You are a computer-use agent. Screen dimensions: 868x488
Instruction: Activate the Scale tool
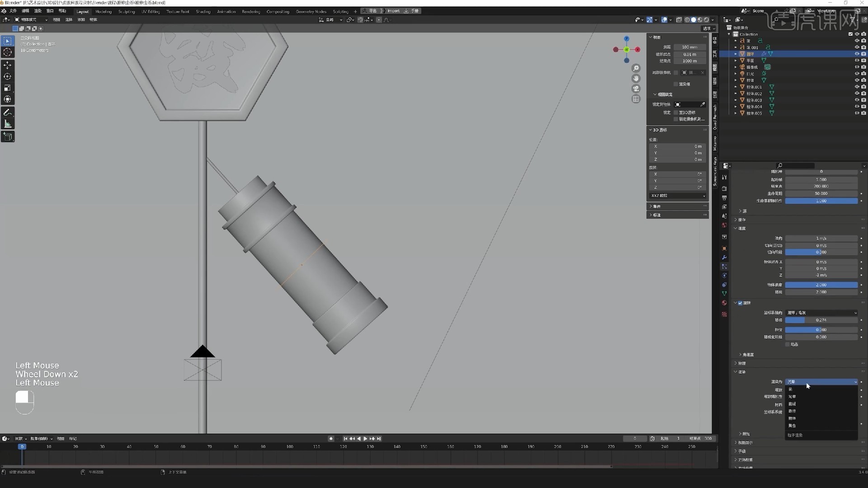click(8, 88)
